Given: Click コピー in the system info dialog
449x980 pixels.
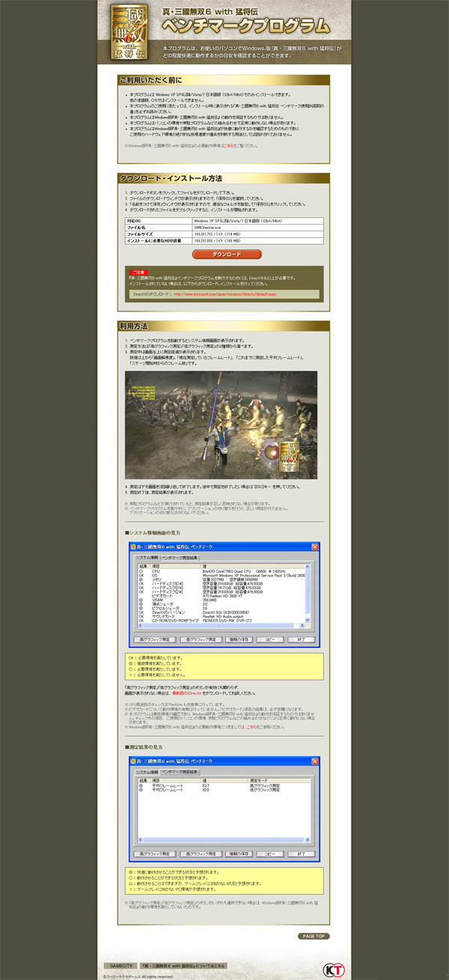Looking at the screenshot, I should tap(270, 640).
